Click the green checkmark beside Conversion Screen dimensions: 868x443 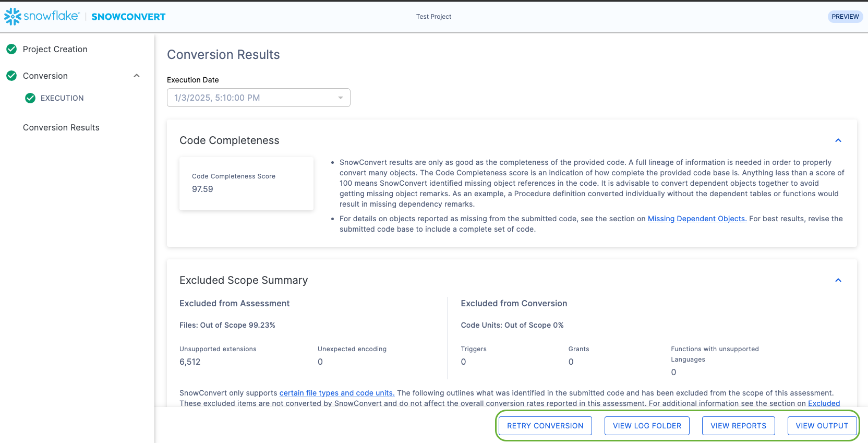click(11, 76)
